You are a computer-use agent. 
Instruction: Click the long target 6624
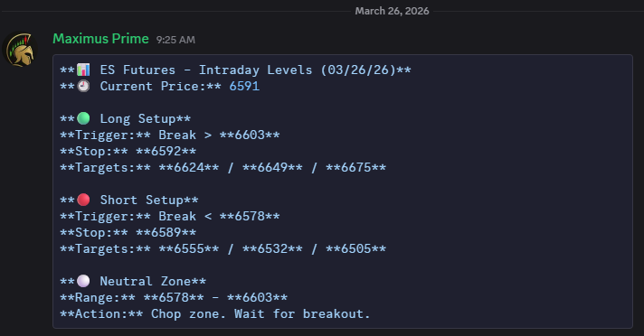click(189, 167)
